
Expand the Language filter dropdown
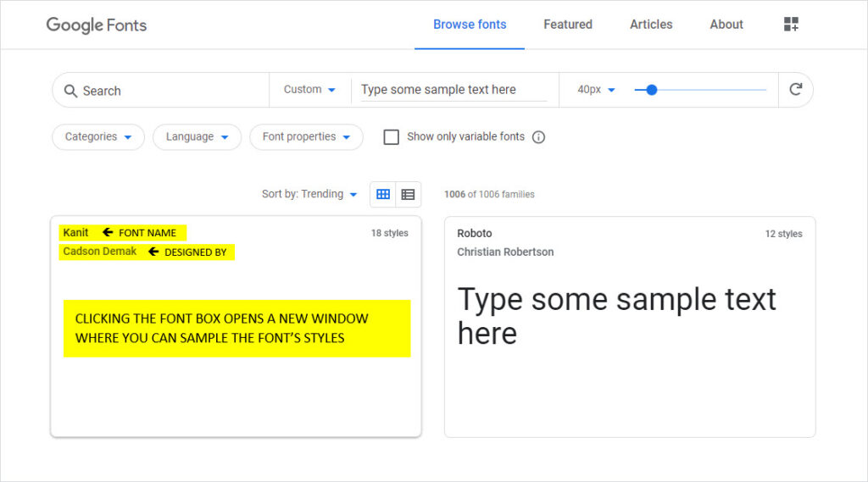[197, 136]
